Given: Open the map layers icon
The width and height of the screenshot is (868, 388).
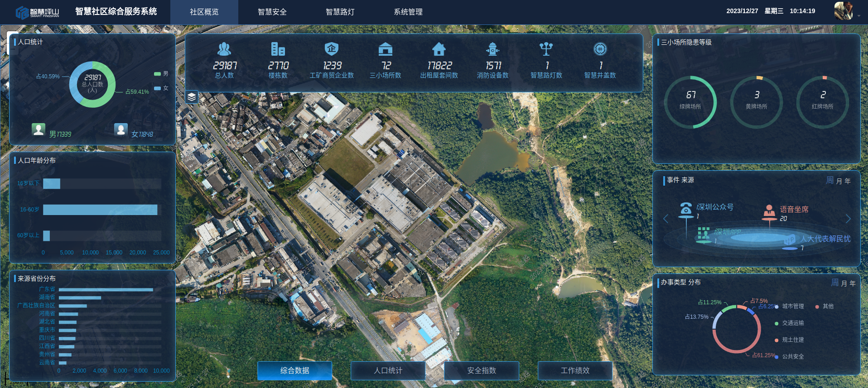Looking at the screenshot, I should pos(192,97).
